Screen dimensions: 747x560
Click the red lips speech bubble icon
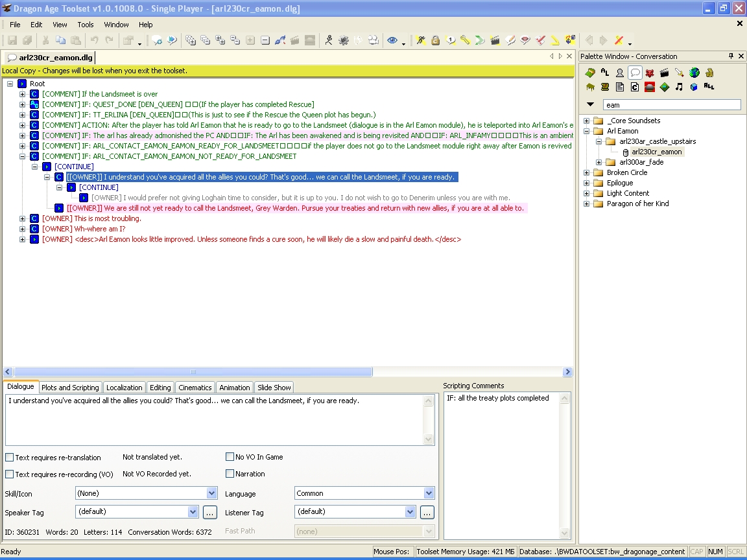click(x=525, y=40)
